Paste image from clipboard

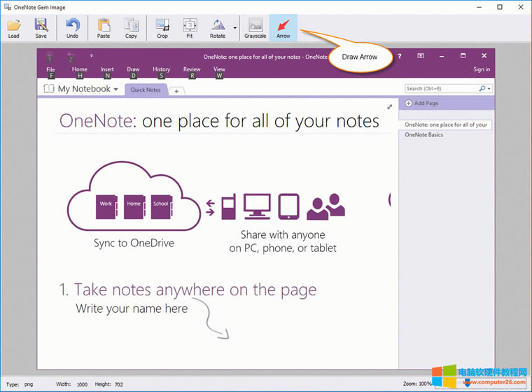point(104,27)
